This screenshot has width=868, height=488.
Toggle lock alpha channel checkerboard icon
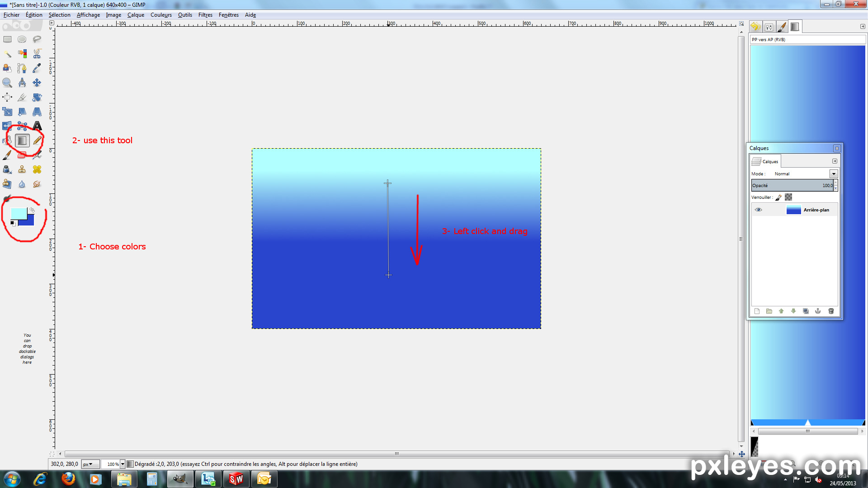tap(788, 197)
